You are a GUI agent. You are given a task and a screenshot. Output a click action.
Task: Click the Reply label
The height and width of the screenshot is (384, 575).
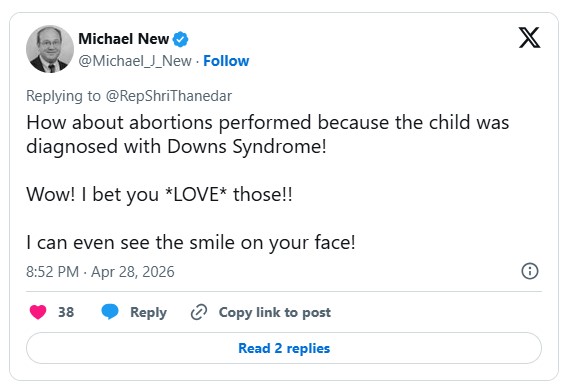point(148,312)
